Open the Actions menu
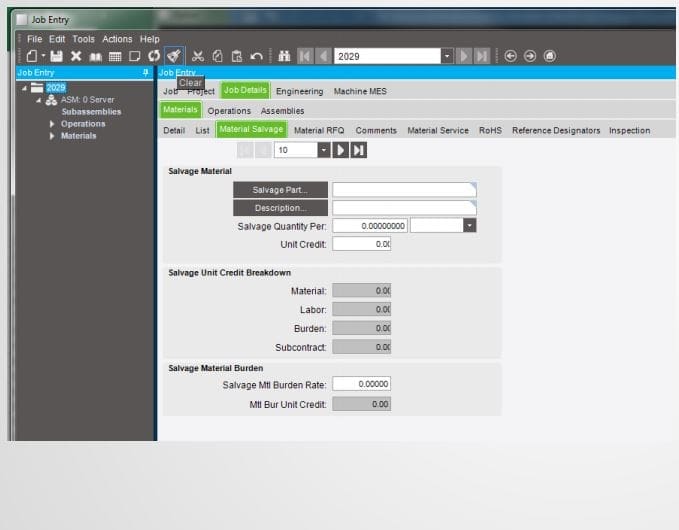 117,39
